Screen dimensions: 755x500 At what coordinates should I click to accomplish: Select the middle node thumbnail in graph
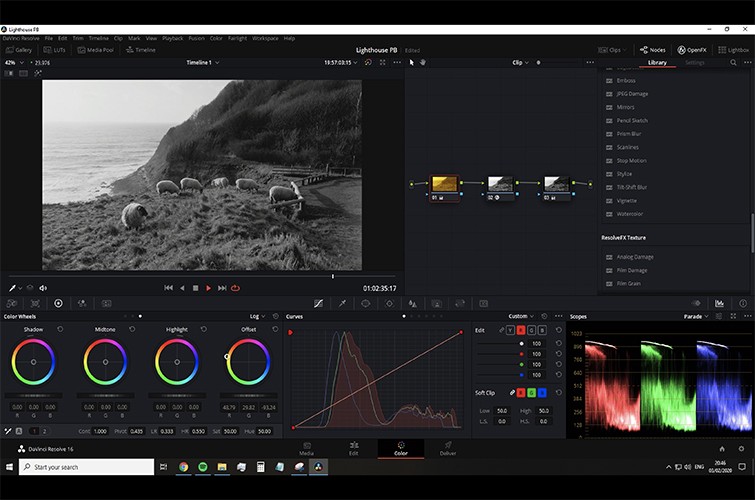pyautogui.click(x=499, y=184)
